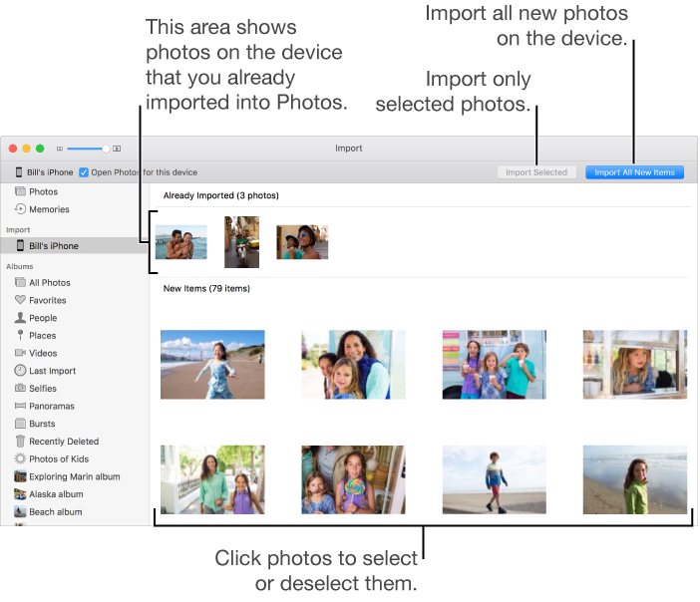Viewport: 700px width, 602px height.
Task: Click the Alaska album thumbnail icon
Action: pos(20,494)
